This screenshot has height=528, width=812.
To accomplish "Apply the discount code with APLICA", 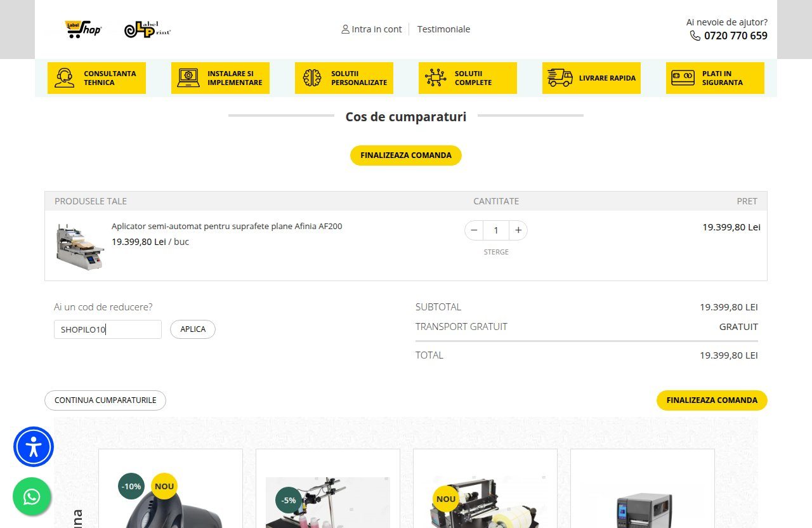I will [193, 329].
